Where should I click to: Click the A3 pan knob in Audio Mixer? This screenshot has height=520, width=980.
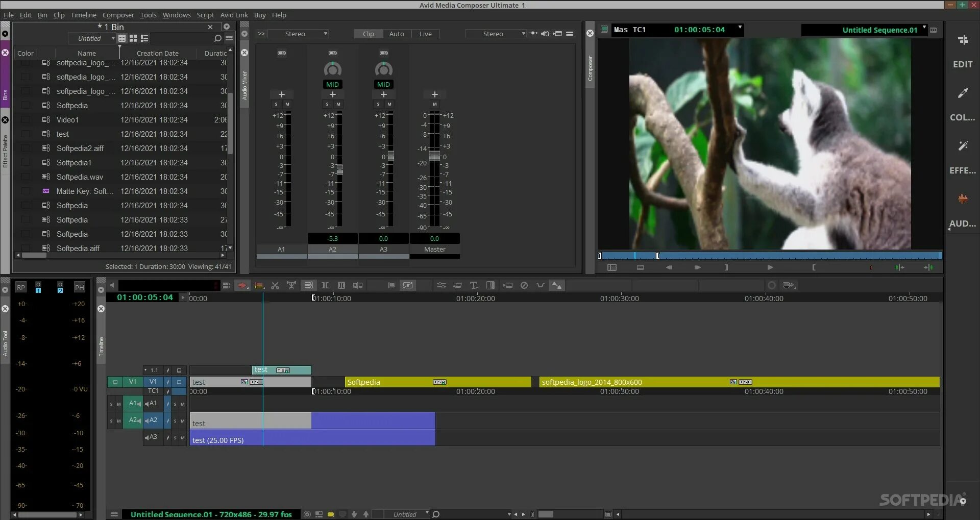(x=384, y=69)
